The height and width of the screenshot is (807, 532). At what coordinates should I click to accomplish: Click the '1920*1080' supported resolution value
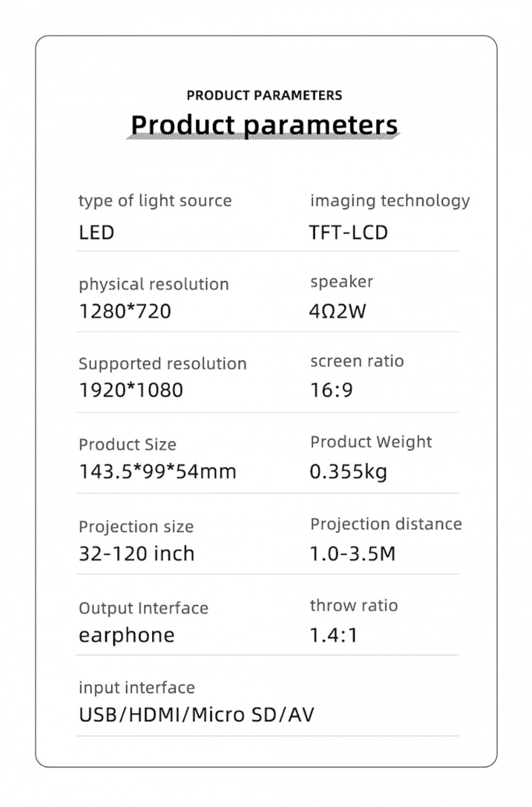(131, 390)
